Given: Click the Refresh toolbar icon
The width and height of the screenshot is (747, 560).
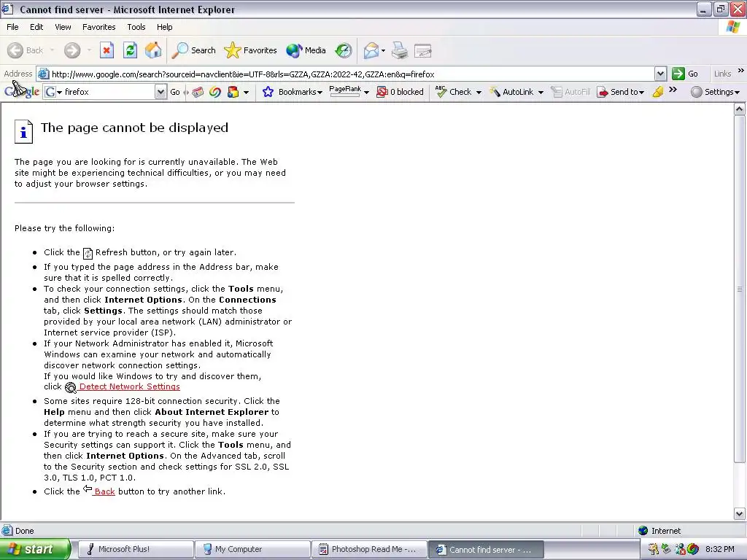Looking at the screenshot, I should pyautogui.click(x=130, y=50).
